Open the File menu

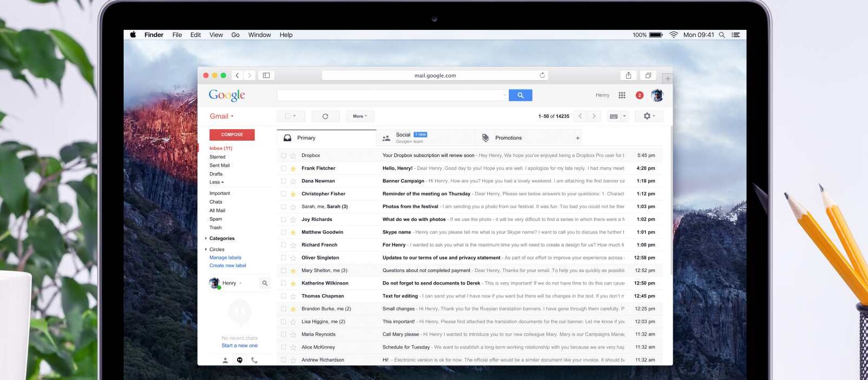click(x=177, y=35)
